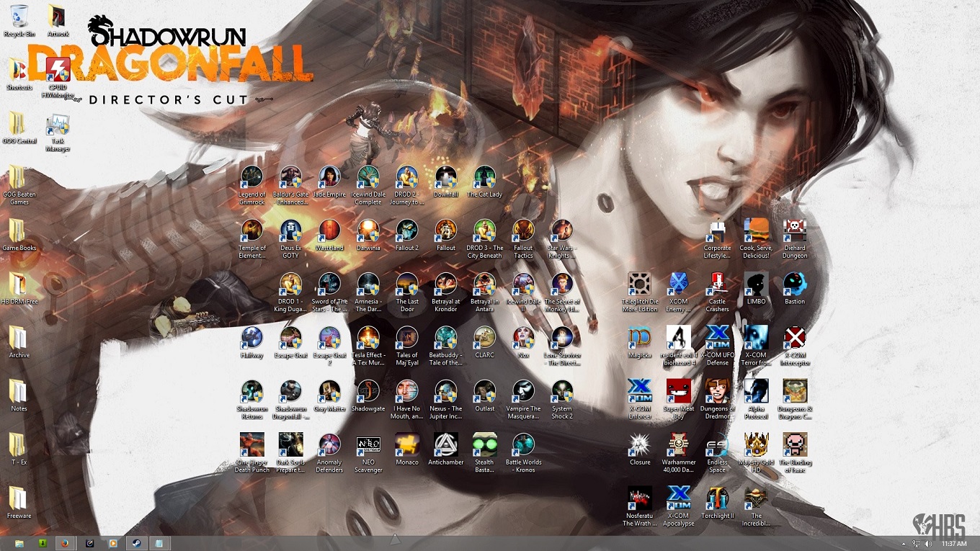Select the Downfall game icon
Viewport: 980px width, 551px height.
point(446,182)
